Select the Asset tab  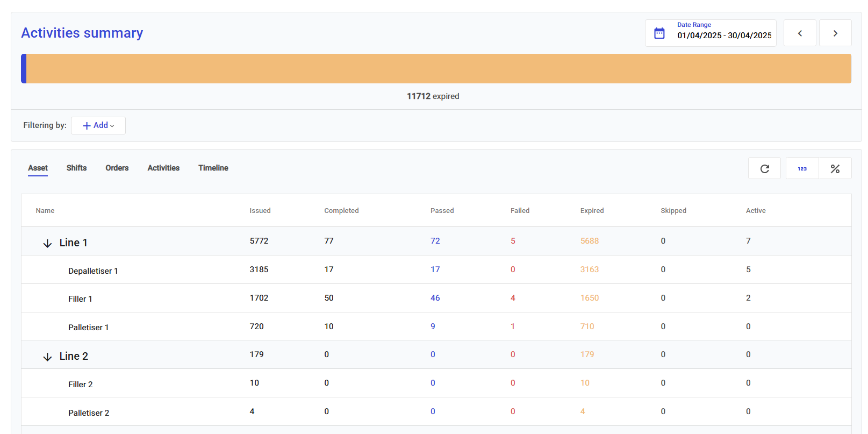38,168
